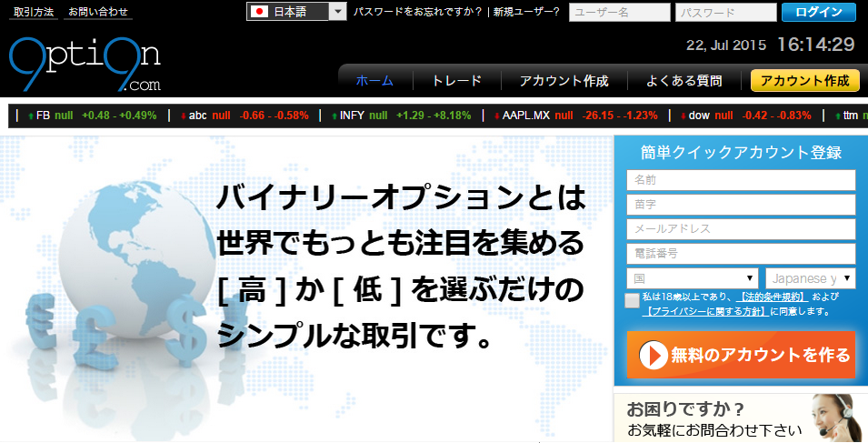Click the green up arrow beside FB ticker

tap(30, 116)
